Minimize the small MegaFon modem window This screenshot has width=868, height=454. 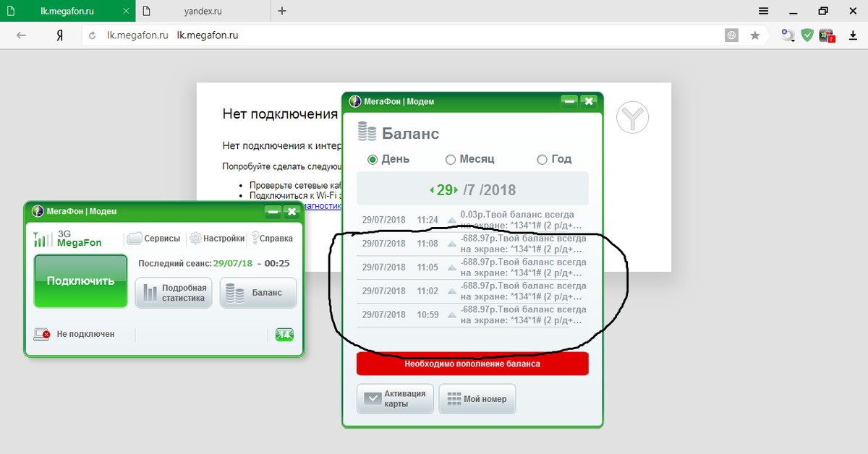point(273,211)
